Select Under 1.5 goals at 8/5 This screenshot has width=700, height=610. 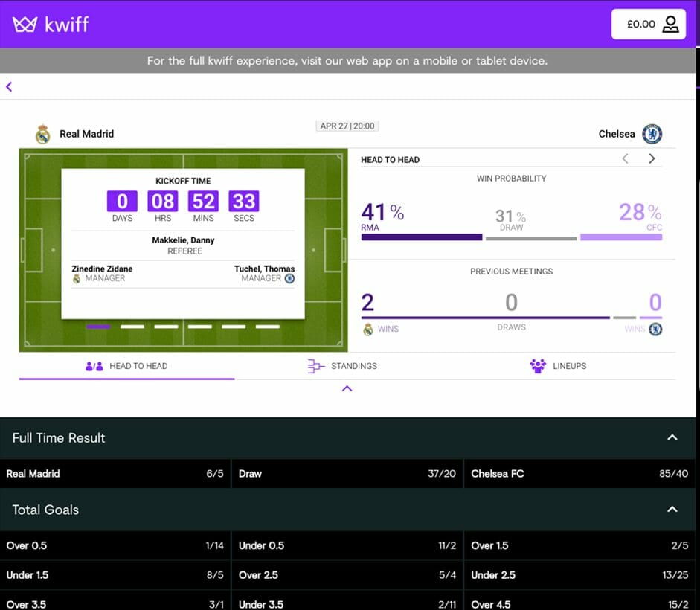click(x=115, y=575)
